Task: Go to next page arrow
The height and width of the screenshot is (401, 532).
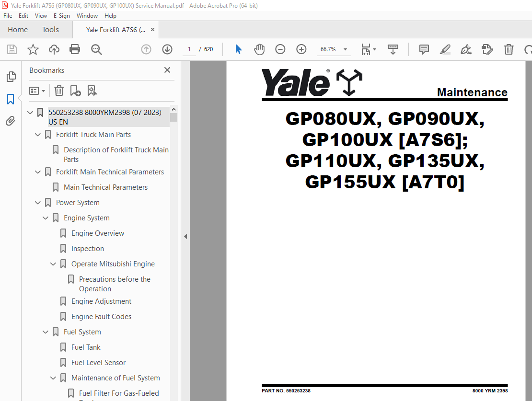Action: (167, 49)
